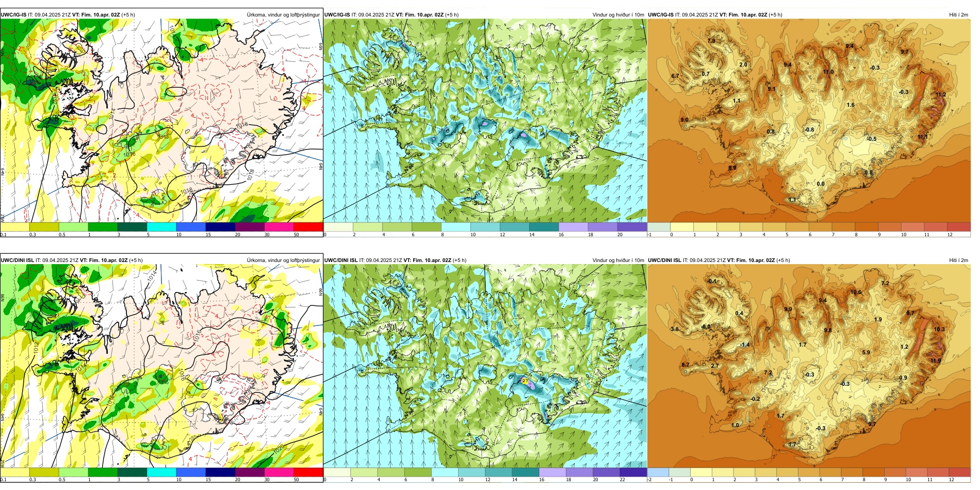Click the 11.0 temperature value in top-right map
This screenshot has width=980, height=490.
(828, 72)
